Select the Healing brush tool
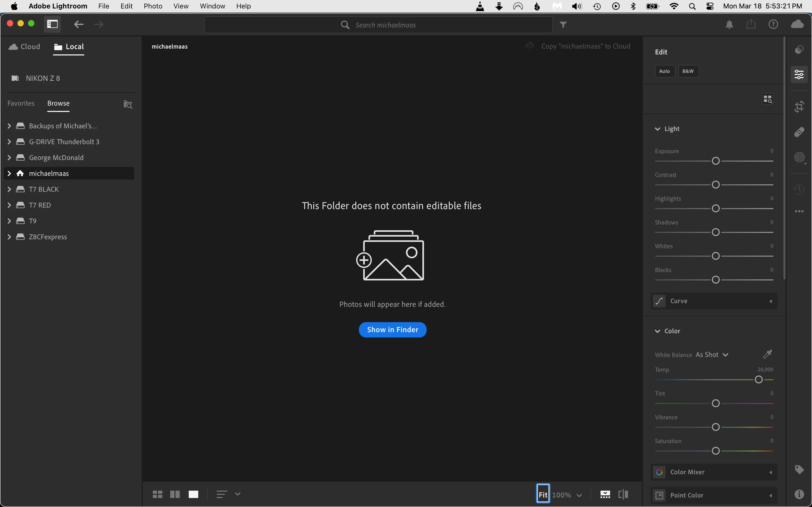 799,132
